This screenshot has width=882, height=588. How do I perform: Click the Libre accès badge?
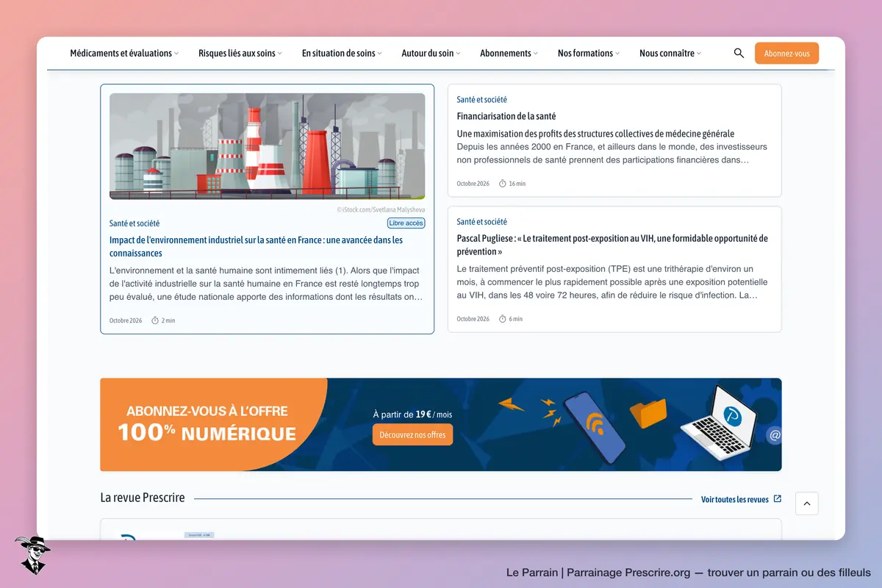click(406, 223)
